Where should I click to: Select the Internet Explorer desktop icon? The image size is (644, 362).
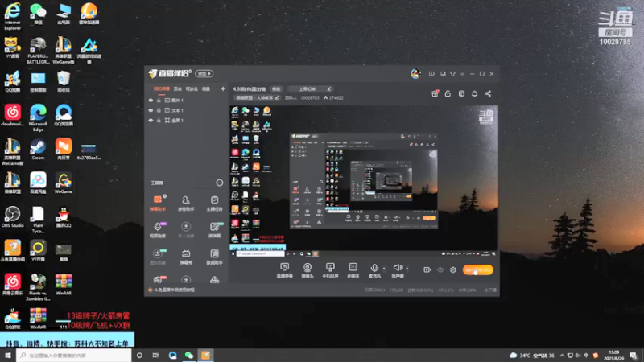[12, 16]
